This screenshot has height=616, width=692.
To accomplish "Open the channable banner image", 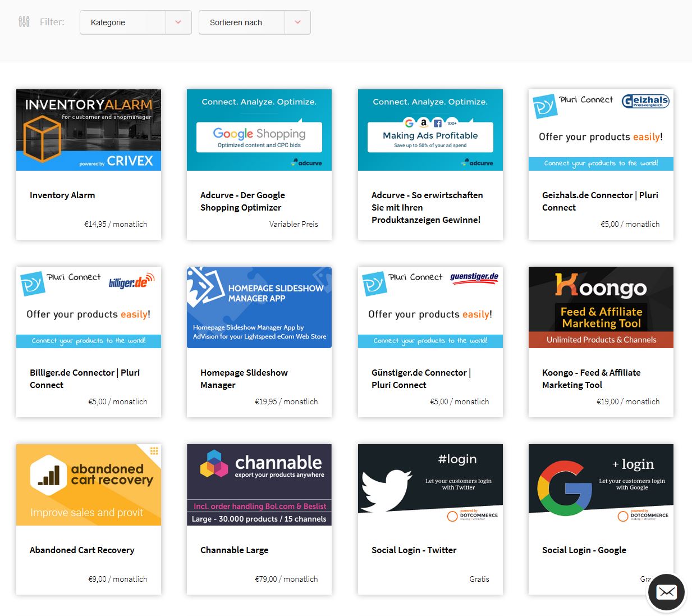I will (259, 485).
